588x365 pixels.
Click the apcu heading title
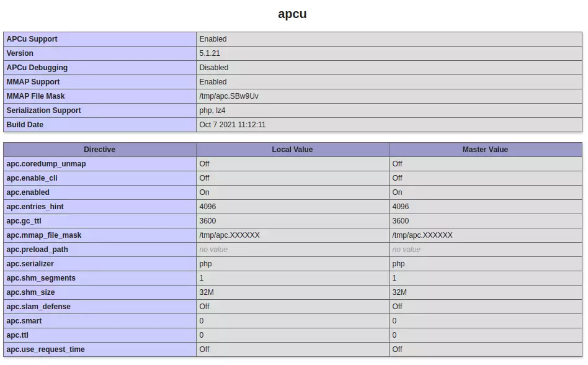click(x=292, y=14)
